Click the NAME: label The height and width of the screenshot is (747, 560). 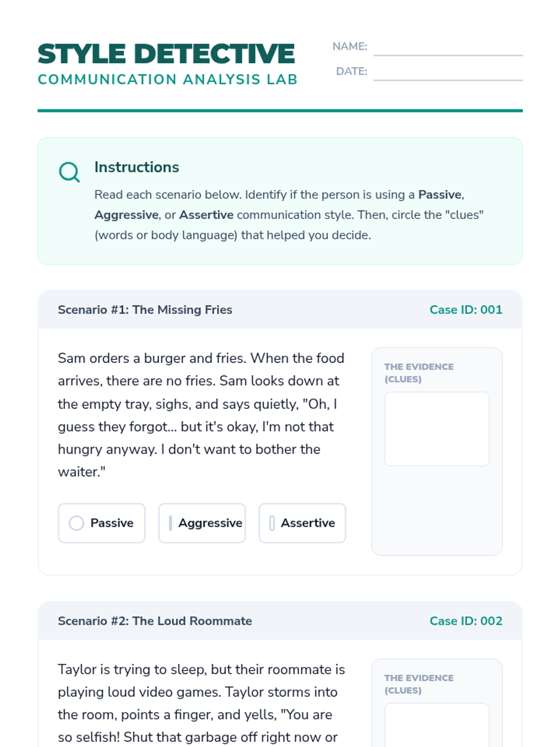click(350, 47)
